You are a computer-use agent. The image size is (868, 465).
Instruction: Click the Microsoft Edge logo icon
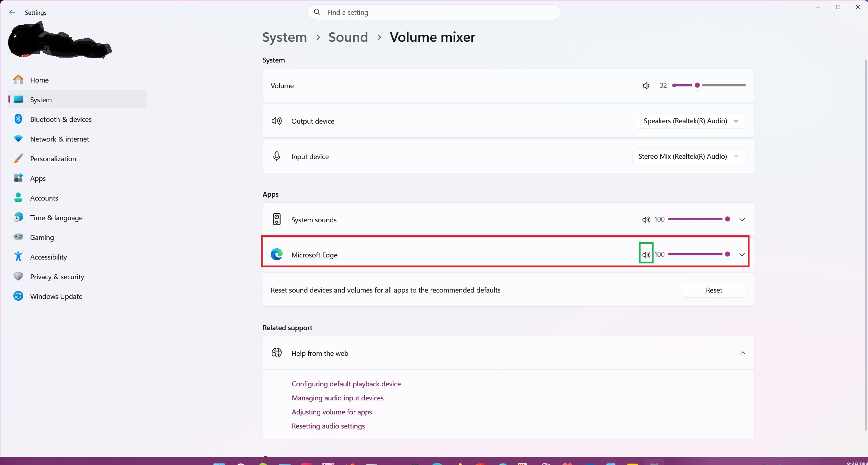(x=277, y=254)
